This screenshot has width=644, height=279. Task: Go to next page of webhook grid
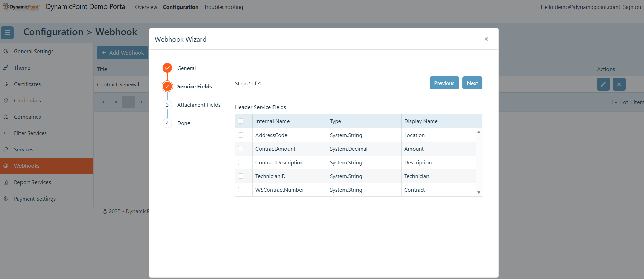142,102
